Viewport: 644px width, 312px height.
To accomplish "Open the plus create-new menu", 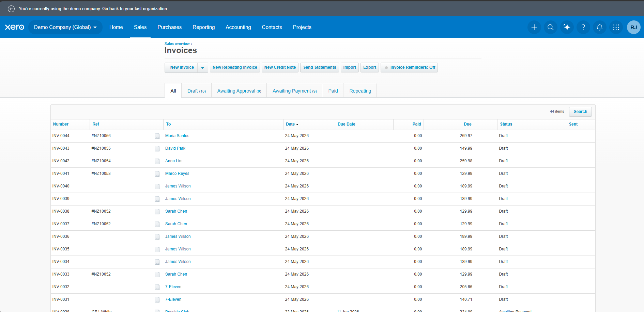I will pyautogui.click(x=534, y=27).
